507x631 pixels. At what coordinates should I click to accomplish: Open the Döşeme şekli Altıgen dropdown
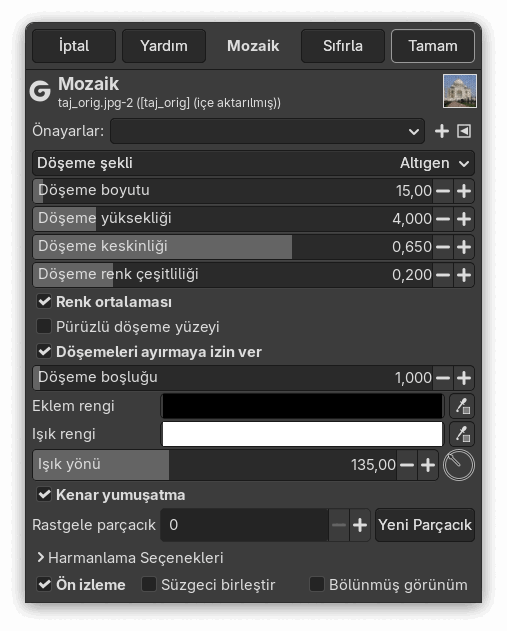(x=254, y=163)
